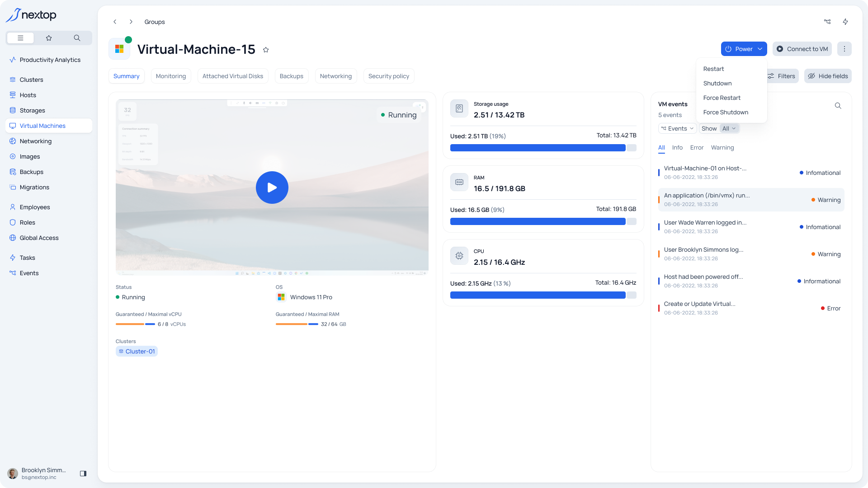
Task: Open Productivity Analytics
Action: coord(49,60)
